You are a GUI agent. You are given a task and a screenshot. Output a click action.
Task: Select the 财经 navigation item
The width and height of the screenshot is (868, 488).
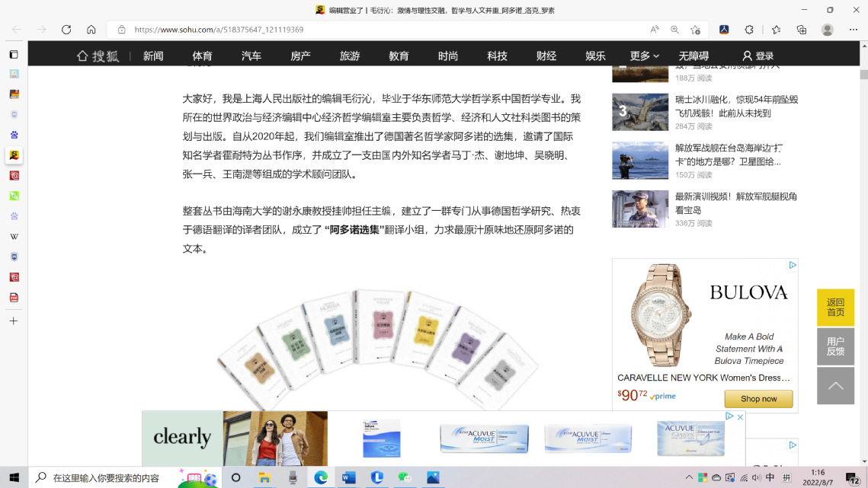546,56
